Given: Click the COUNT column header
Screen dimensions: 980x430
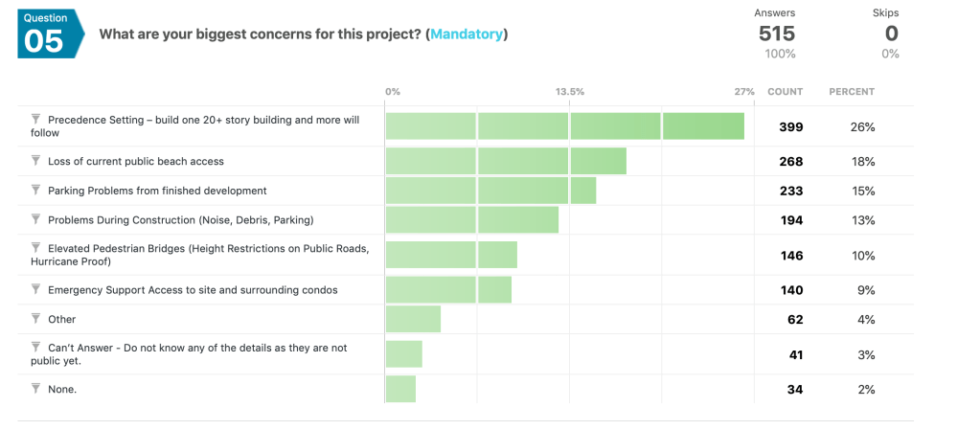Looking at the screenshot, I should tap(785, 92).
